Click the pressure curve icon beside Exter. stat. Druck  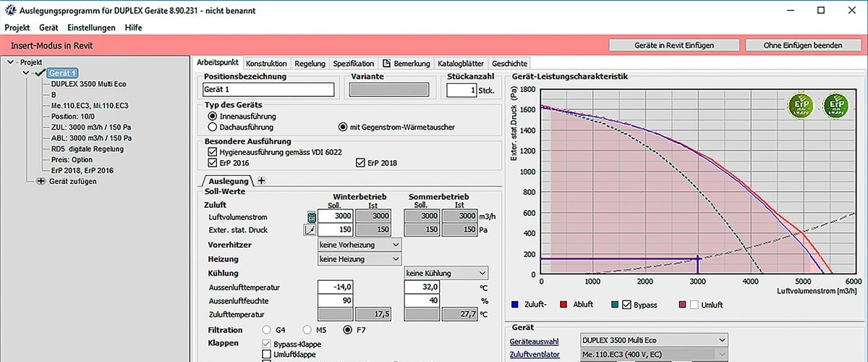tap(311, 230)
